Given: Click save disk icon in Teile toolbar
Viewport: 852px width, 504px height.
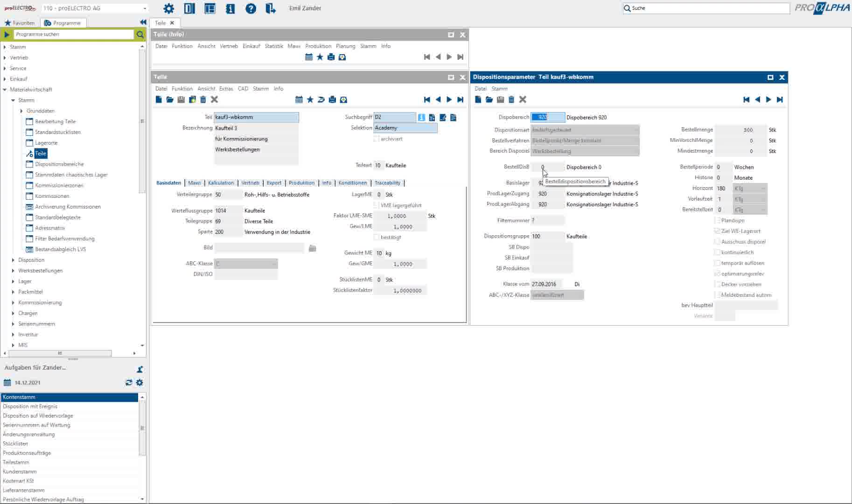Looking at the screenshot, I should click(x=181, y=99).
